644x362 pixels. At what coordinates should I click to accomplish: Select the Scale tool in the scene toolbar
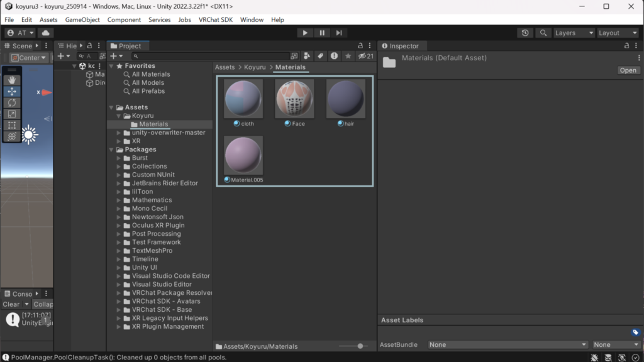click(12, 114)
